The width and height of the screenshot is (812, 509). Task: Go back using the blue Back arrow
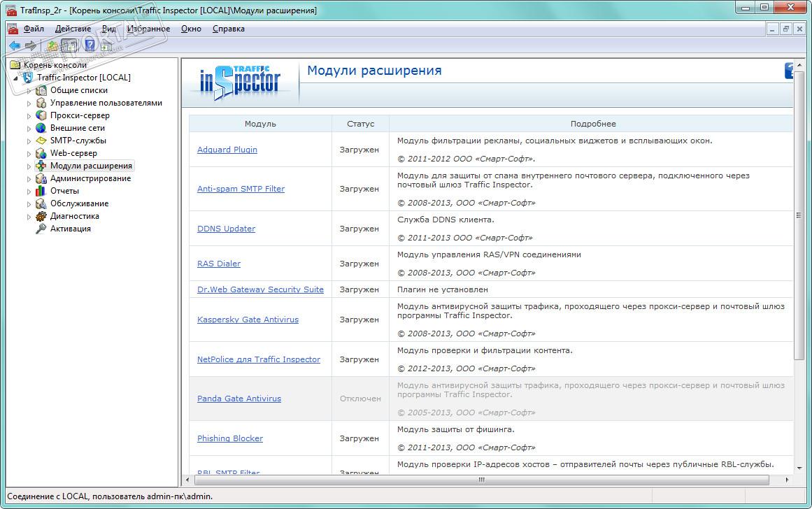[x=15, y=45]
